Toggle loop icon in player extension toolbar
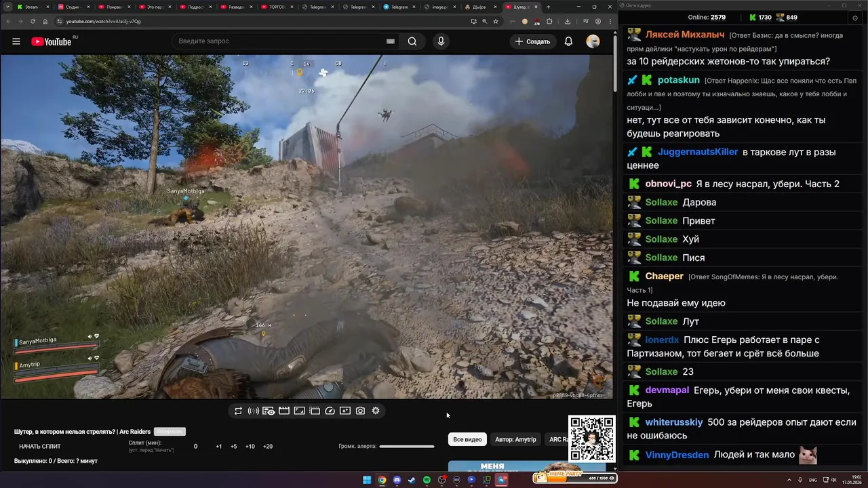The image size is (868, 488). pyautogui.click(x=238, y=411)
